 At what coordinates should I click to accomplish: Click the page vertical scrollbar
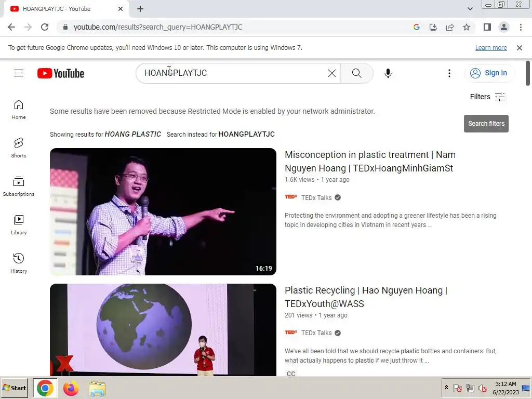528,73
